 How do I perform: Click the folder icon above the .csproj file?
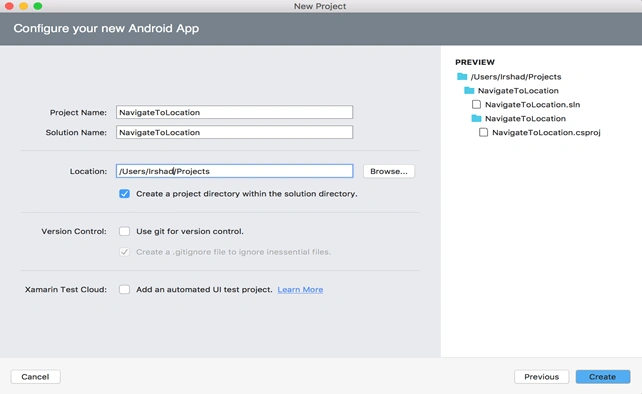pyautogui.click(x=476, y=118)
